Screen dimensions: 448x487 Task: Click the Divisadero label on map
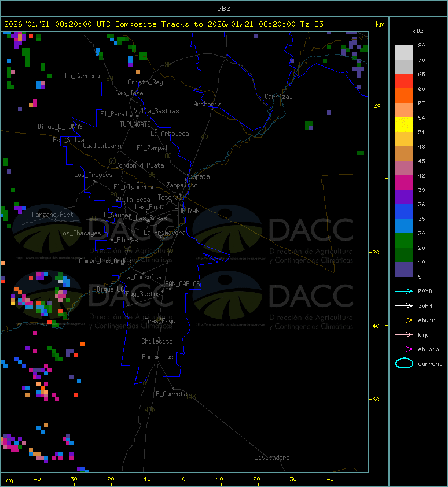(273, 458)
